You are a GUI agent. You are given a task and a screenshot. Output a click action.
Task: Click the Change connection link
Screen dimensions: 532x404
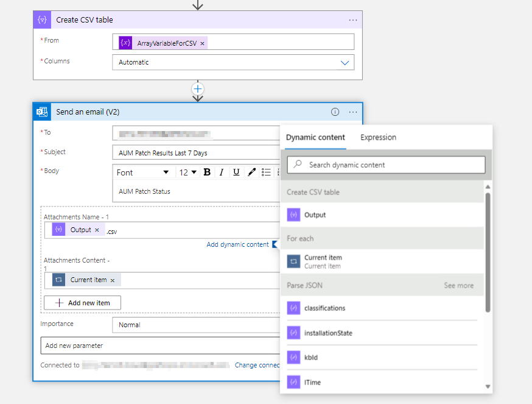[257, 365]
